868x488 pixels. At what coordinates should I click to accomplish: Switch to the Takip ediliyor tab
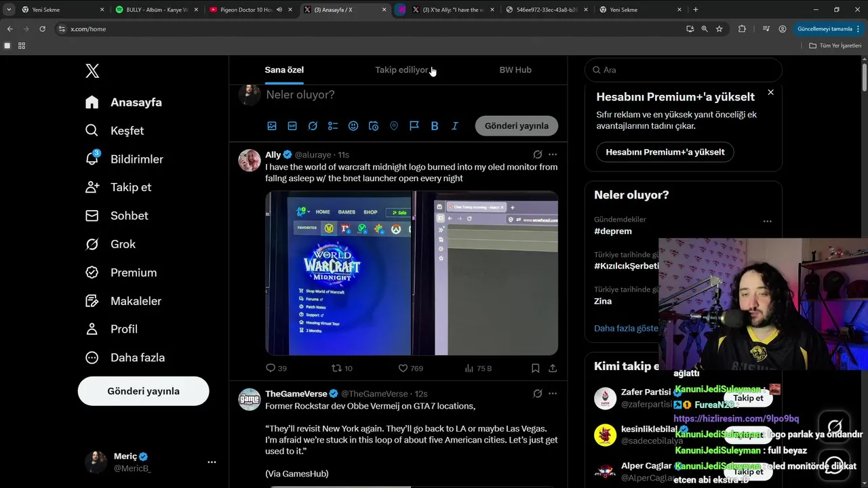pyautogui.click(x=403, y=70)
